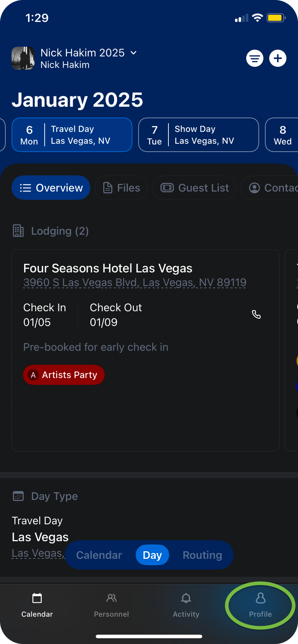Open the Profile tab
This screenshot has width=298, height=644.
tap(260, 606)
